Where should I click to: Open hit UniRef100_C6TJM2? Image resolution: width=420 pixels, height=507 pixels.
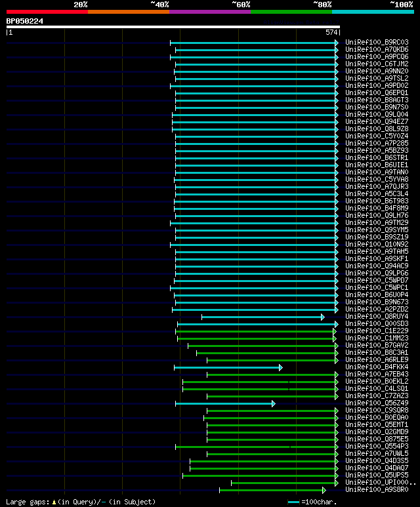[377, 64]
